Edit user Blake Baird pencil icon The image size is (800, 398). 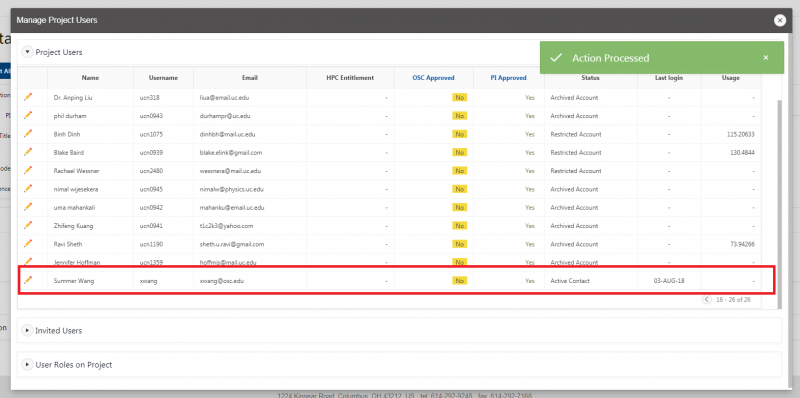click(28, 152)
